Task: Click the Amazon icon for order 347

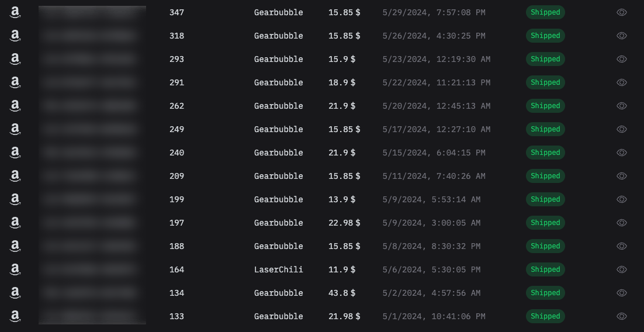Action: 15,12
